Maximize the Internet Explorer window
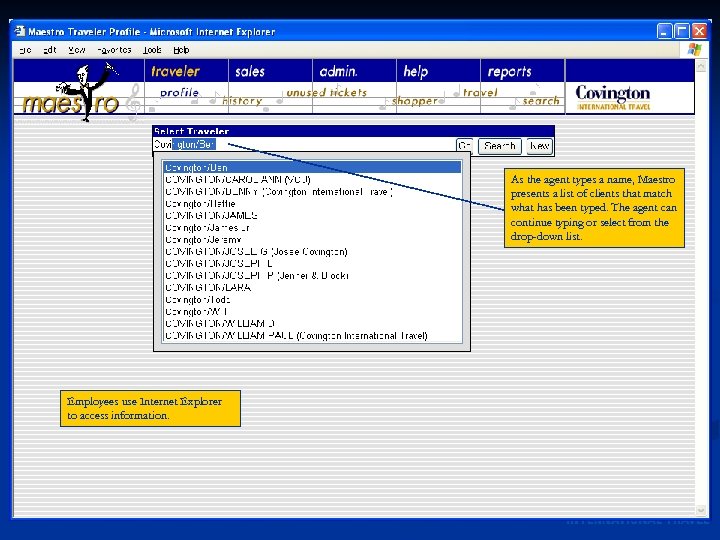 pyautogui.click(x=682, y=31)
